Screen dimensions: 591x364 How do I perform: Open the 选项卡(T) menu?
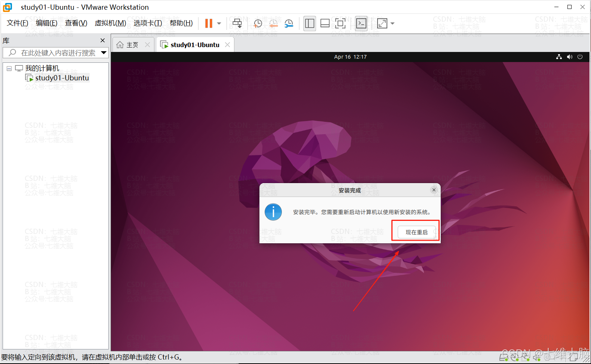(148, 23)
